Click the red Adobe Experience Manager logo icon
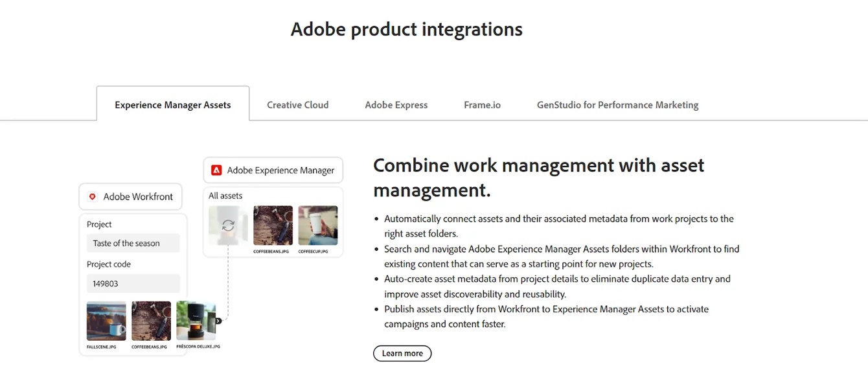Image resolution: width=868 pixels, height=381 pixels. coord(216,170)
